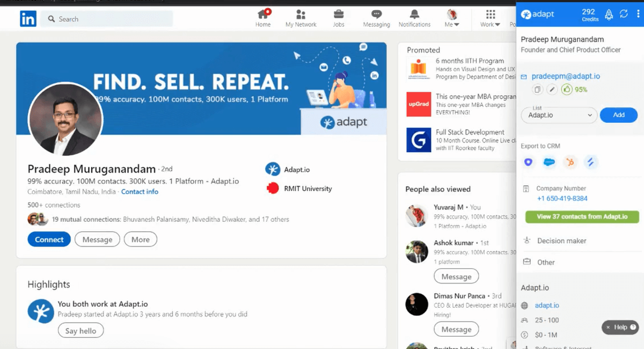Message Ashok kumar
Image resolution: width=644 pixels, height=349 pixels.
(456, 277)
